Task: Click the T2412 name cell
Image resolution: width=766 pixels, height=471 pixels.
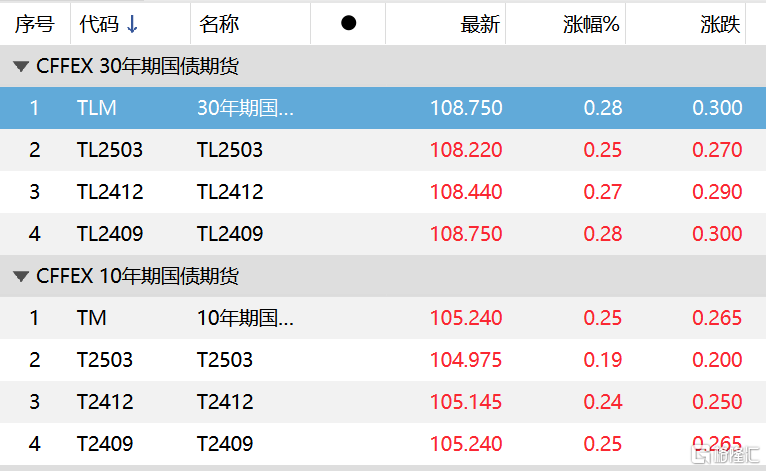Action: coord(225,402)
